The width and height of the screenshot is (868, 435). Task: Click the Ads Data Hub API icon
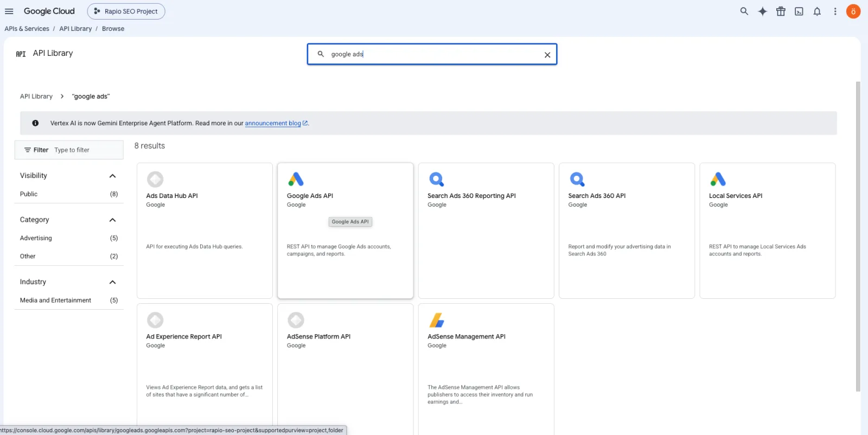tap(155, 179)
